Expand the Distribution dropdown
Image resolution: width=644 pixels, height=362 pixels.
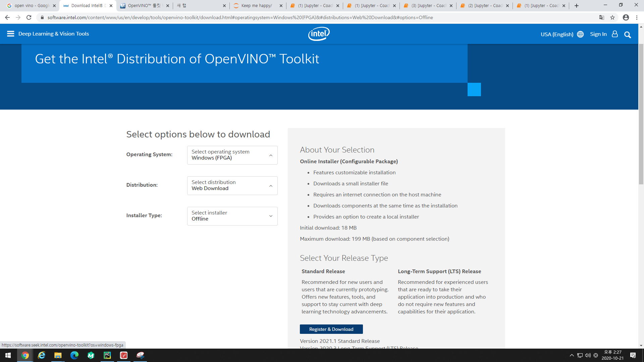(232, 185)
